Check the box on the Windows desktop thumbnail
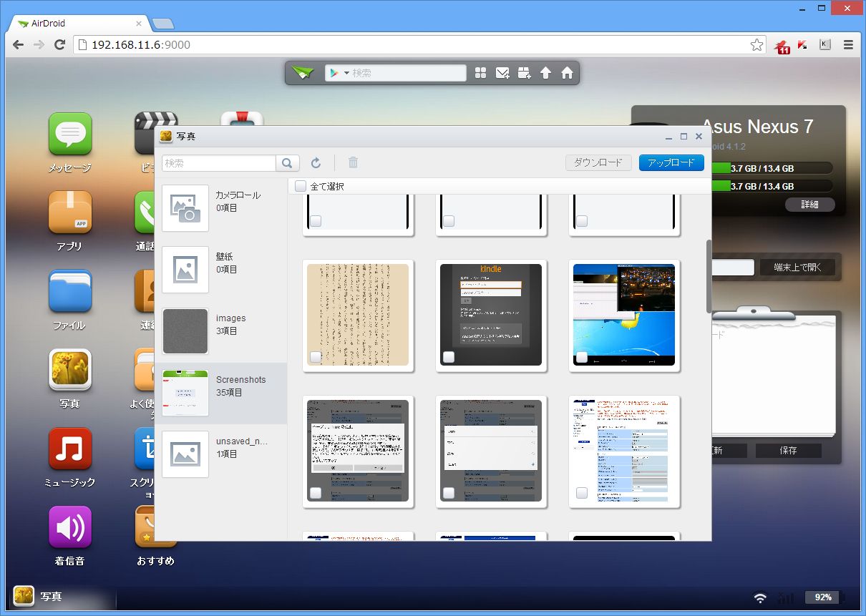This screenshot has width=866, height=616. point(582,357)
